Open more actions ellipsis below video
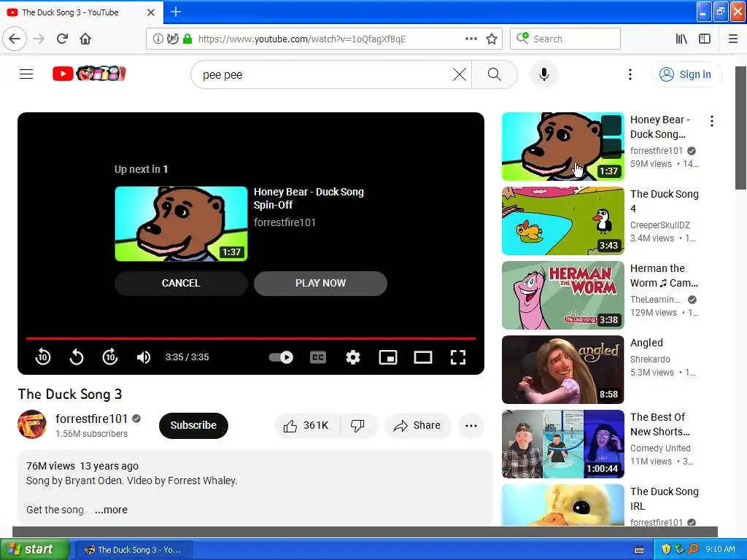This screenshot has height=560, width=747. tap(471, 426)
